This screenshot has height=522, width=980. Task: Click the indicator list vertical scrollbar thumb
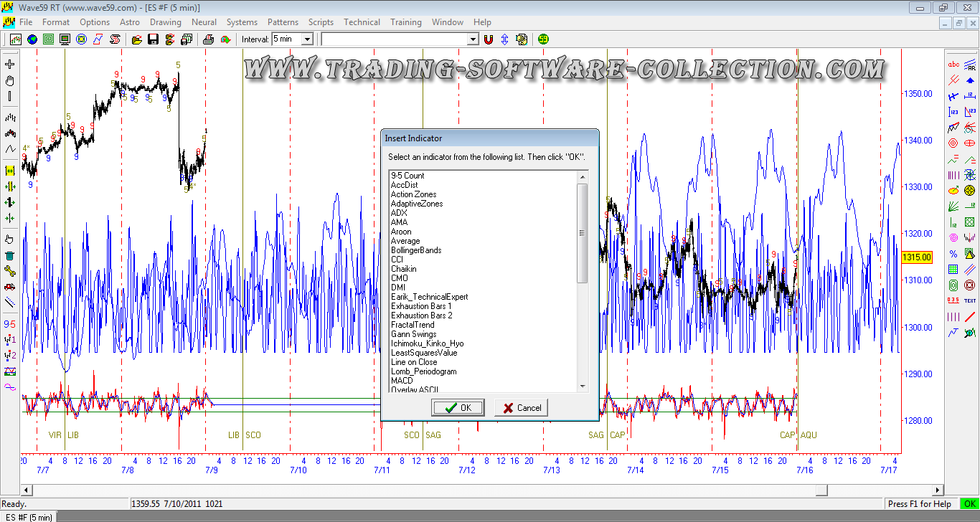point(583,233)
